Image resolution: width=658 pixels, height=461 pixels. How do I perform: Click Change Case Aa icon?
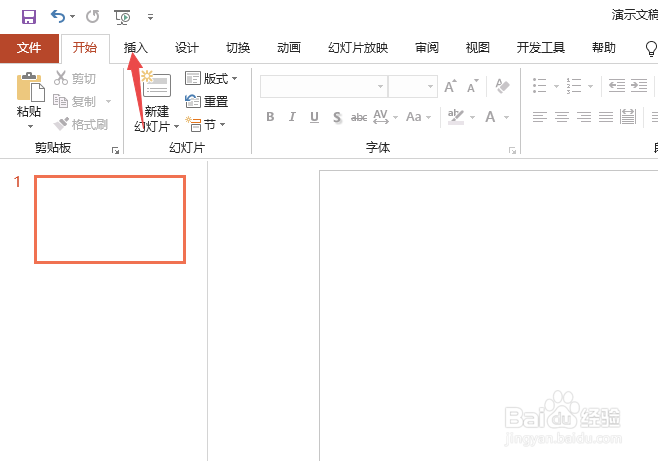(414, 117)
